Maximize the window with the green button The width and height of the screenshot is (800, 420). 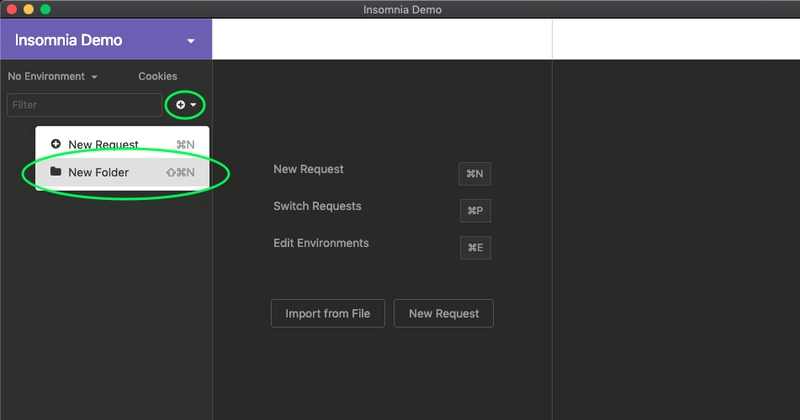(x=45, y=9)
